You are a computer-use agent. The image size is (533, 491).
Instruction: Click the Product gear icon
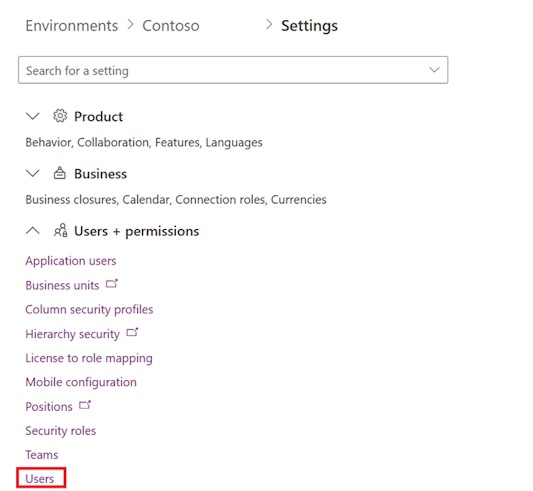coord(60,116)
